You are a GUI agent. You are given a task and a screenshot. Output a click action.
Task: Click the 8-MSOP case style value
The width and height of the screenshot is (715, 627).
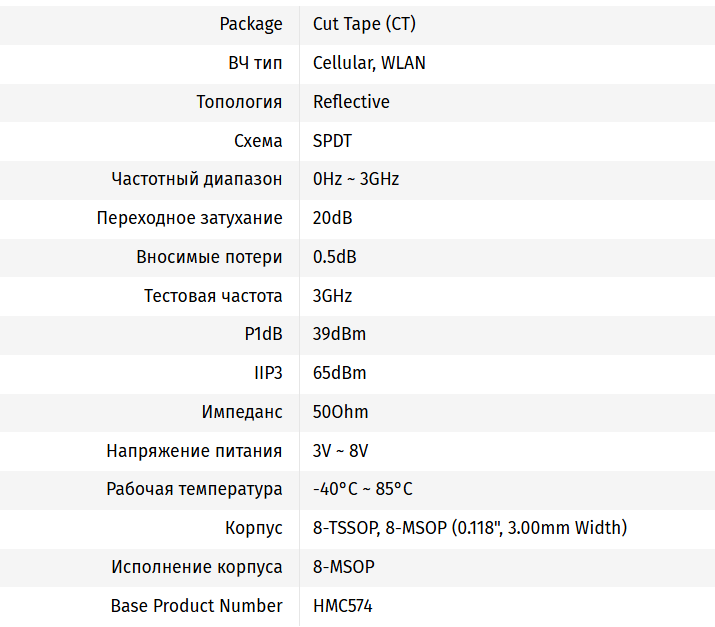(343, 567)
